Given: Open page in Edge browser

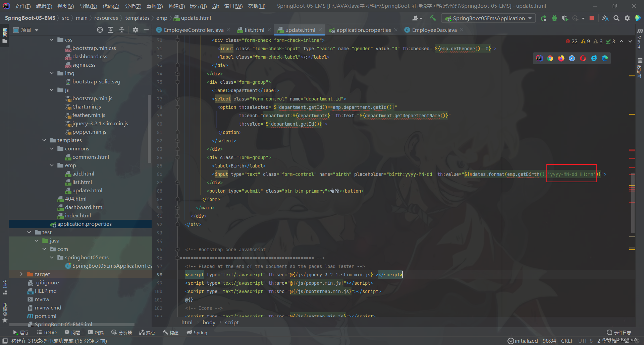Looking at the screenshot, I should [605, 58].
